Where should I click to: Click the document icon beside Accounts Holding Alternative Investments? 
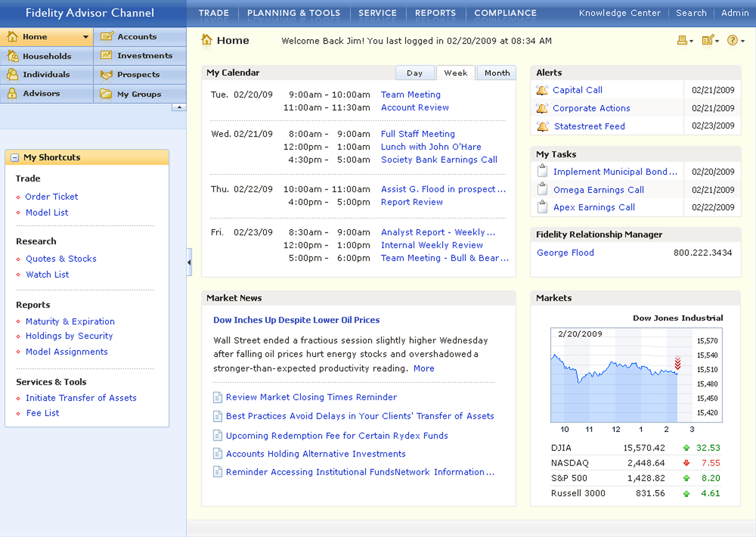point(217,454)
